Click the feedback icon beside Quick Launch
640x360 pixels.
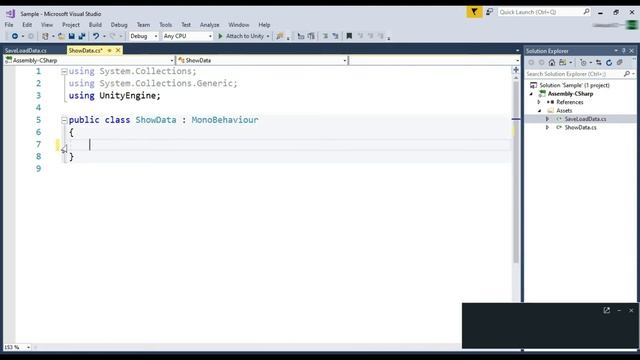[489, 12]
